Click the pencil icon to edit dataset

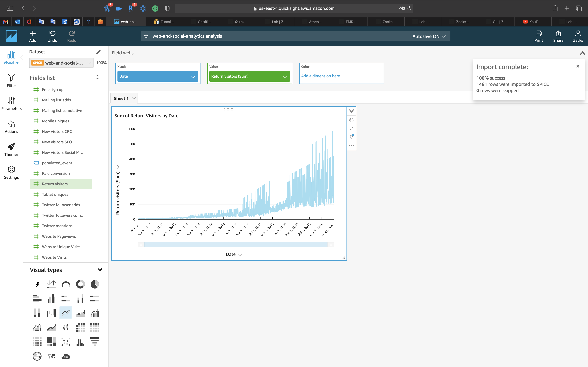98,52
